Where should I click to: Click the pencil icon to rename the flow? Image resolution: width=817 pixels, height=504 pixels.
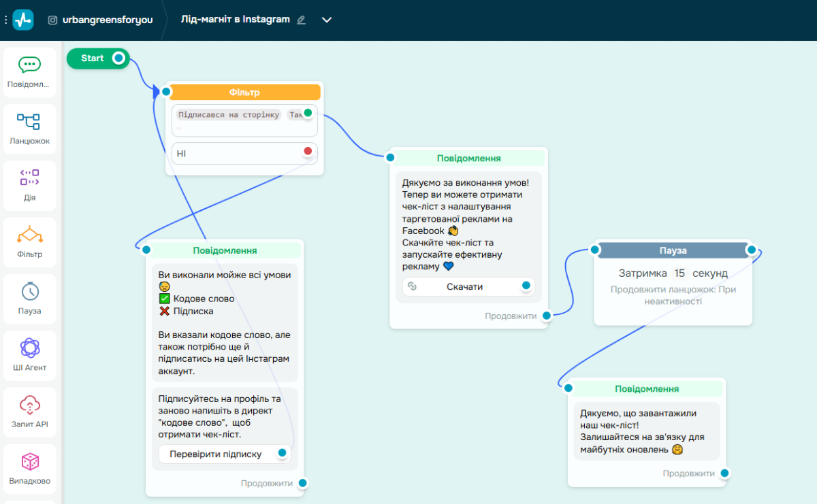[x=300, y=19]
